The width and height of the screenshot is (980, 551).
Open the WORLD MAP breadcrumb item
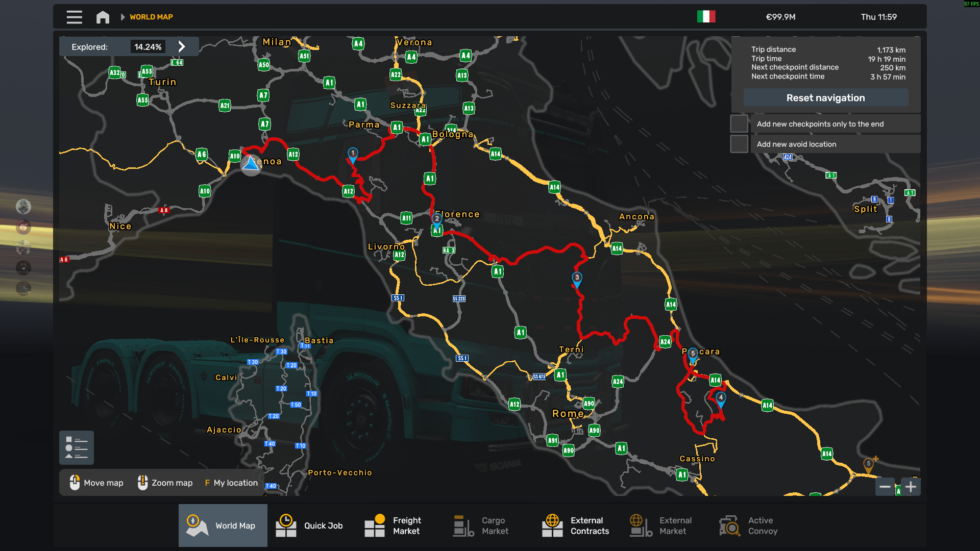[152, 17]
